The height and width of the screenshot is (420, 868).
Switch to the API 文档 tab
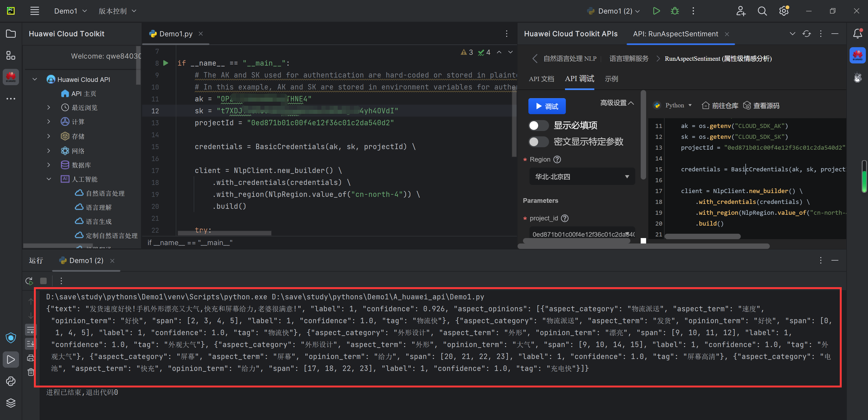pos(541,79)
